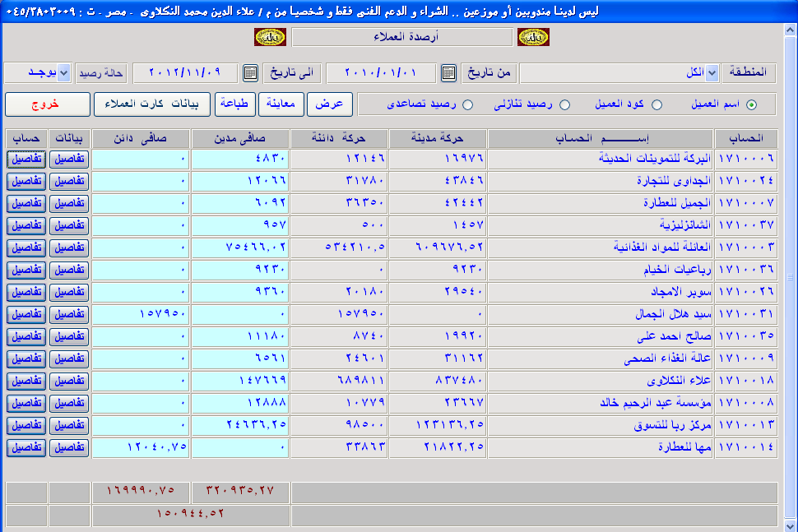Open account details for 'علاء النكلاوى' row

pos(26,381)
